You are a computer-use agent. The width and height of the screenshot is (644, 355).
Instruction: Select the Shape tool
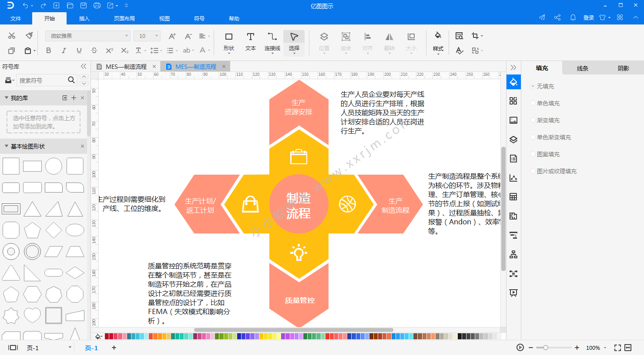tap(228, 42)
